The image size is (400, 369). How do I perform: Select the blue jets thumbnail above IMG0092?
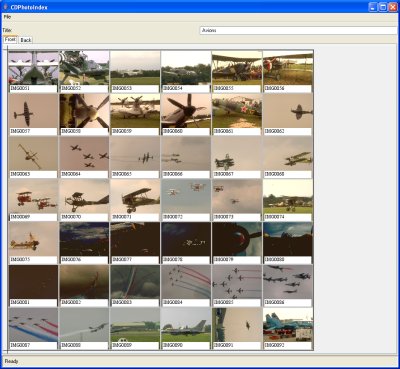(288, 325)
